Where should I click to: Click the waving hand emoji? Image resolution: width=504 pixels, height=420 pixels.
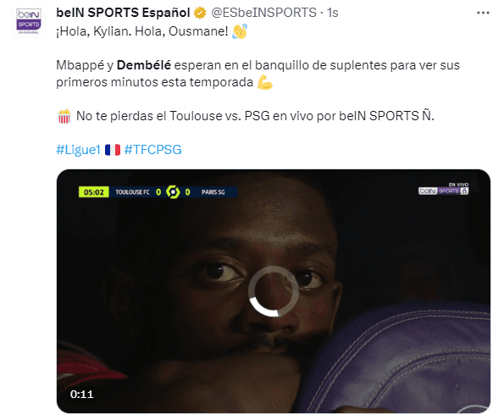point(240,31)
